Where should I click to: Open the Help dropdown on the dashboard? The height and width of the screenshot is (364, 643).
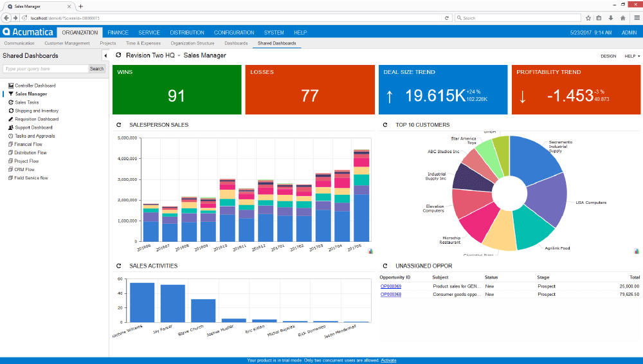pyautogui.click(x=632, y=56)
